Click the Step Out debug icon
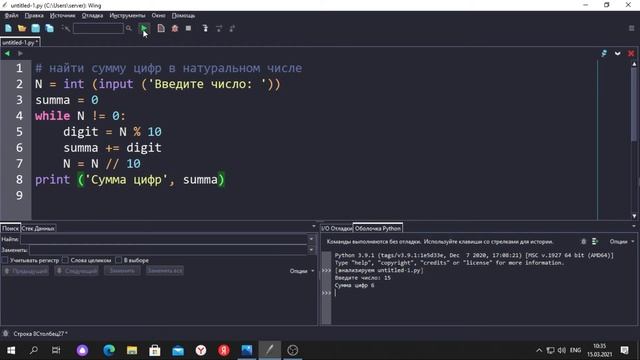Viewport: 640px width, 360px height. click(232, 28)
